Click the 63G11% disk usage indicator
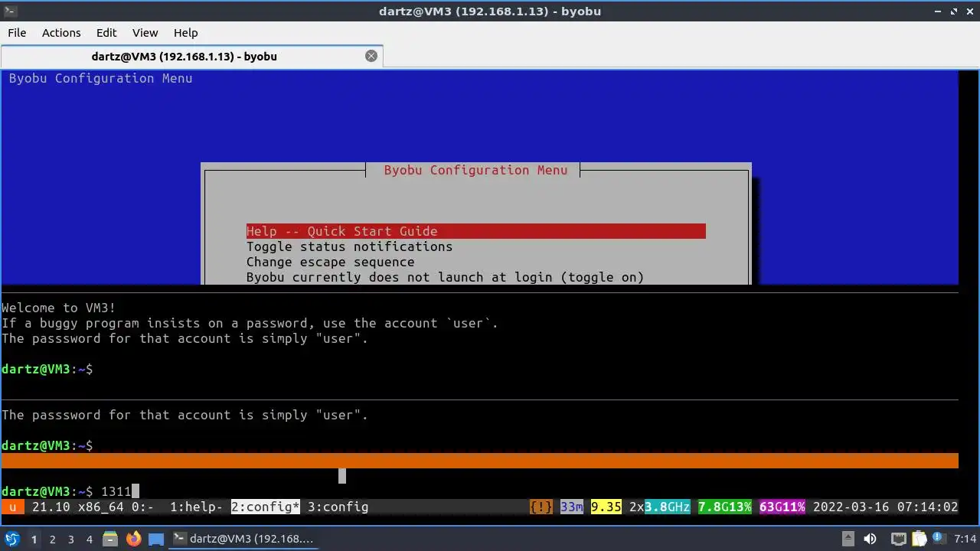Image resolution: width=980 pixels, height=551 pixels. tap(782, 507)
